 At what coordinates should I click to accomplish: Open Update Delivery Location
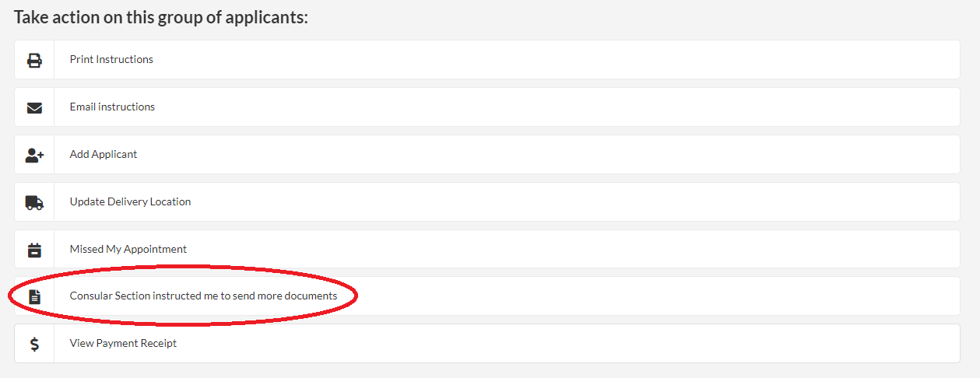click(130, 201)
